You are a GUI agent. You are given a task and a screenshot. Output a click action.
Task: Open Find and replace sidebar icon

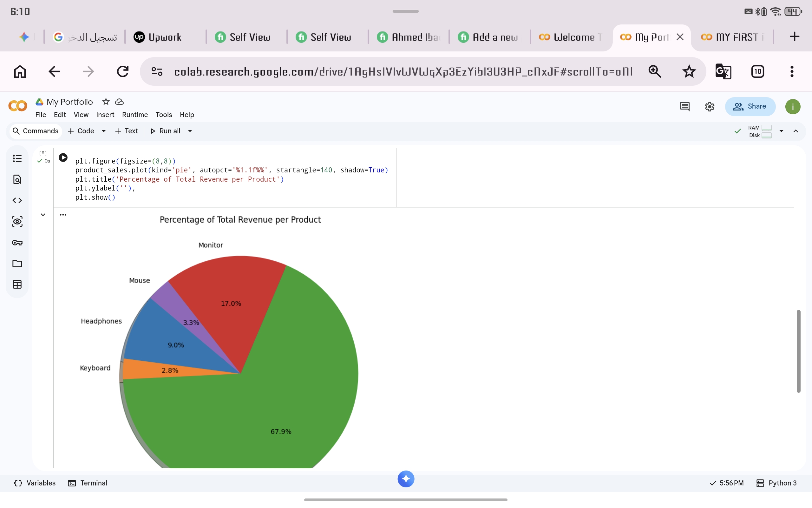point(17,179)
